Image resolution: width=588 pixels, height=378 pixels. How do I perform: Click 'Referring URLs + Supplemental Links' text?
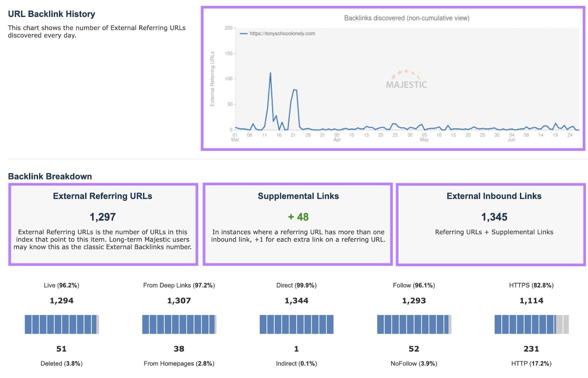[494, 232]
